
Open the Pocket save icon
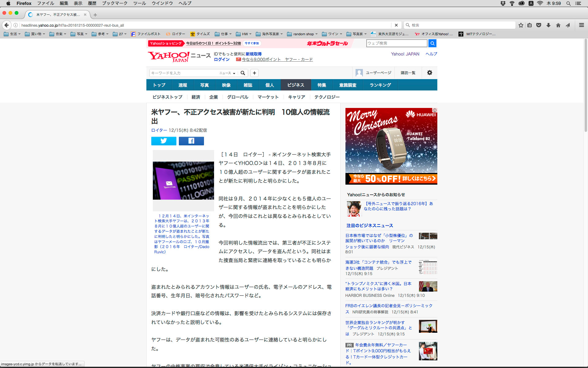click(539, 25)
